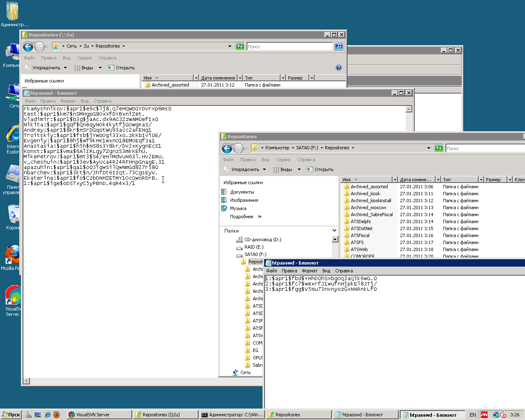The height and width of the screenshot is (420, 525).
Task: Open Дата изменения column dropdown in Repositories (\\2u)
Action: [240, 78]
